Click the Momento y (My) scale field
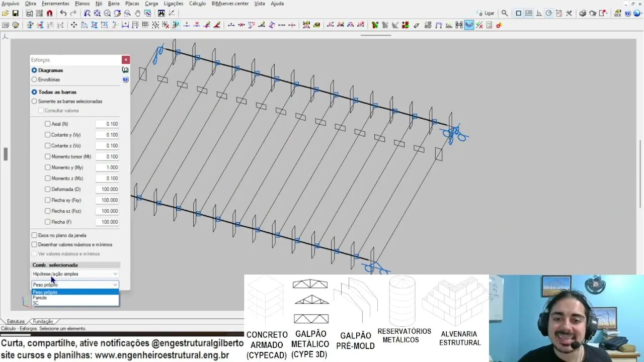The width and height of the screenshot is (644, 362). click(107, 167)
